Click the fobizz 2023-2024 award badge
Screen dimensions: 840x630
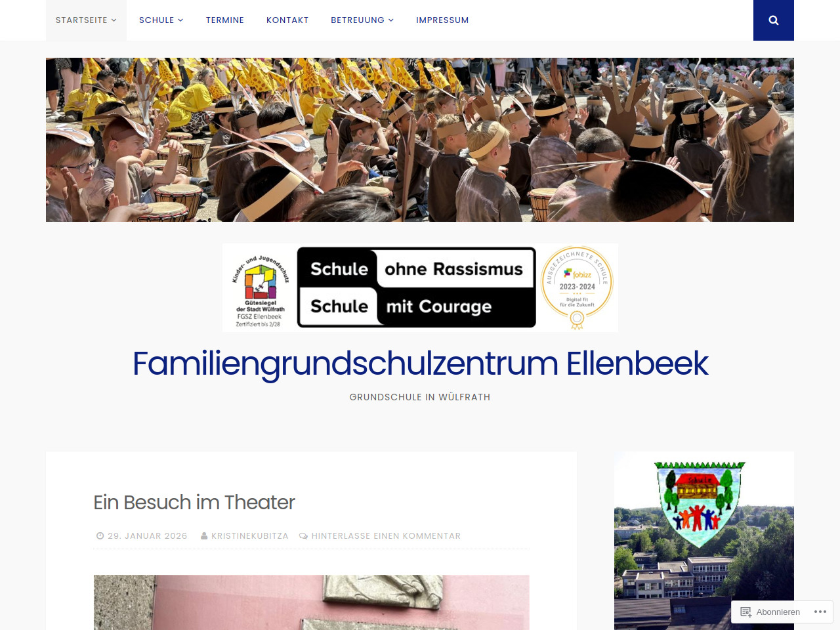tap(577, 288)
